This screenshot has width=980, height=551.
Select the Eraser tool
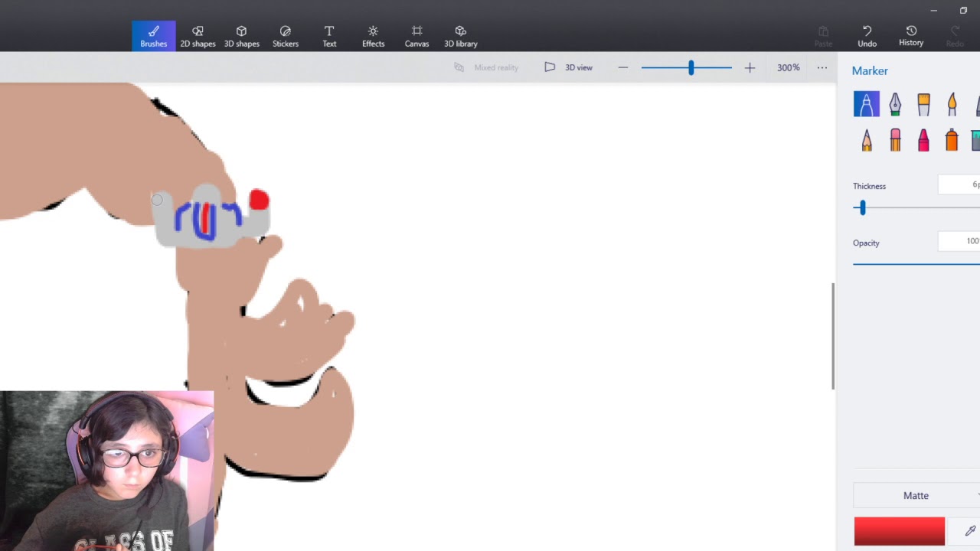pyautogui.click(x=895, y=140)
